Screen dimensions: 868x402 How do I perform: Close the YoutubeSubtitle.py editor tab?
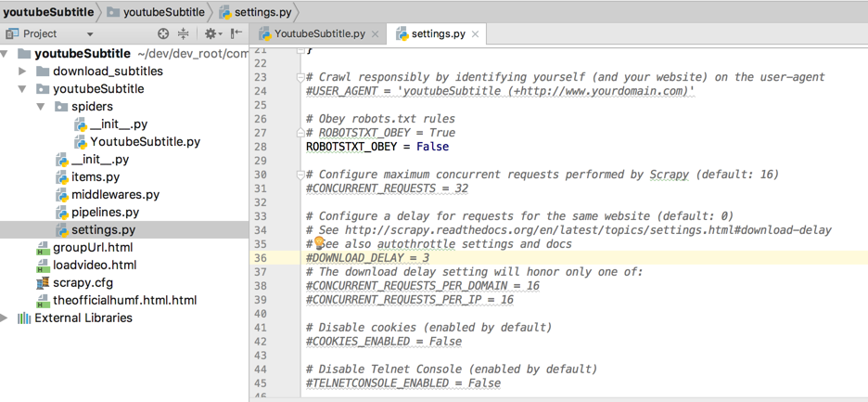[x=376, y=34]
